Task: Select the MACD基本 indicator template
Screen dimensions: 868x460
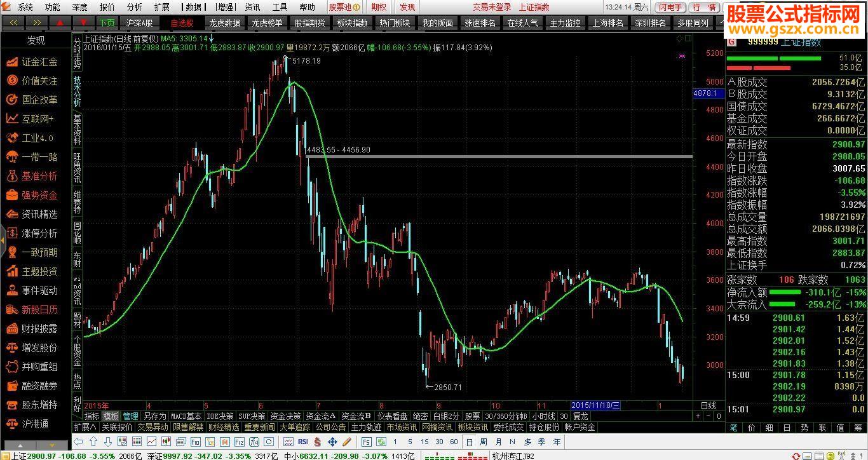Action: (x=186, y=416)
